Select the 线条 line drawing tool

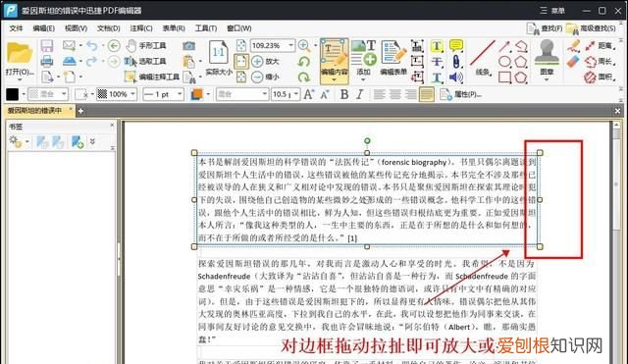pos(483,59)
